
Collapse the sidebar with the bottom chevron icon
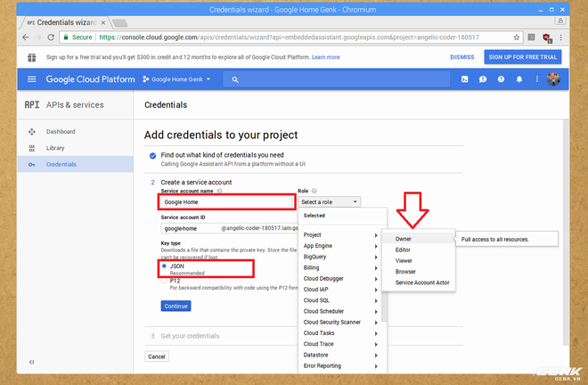[31, 362]
